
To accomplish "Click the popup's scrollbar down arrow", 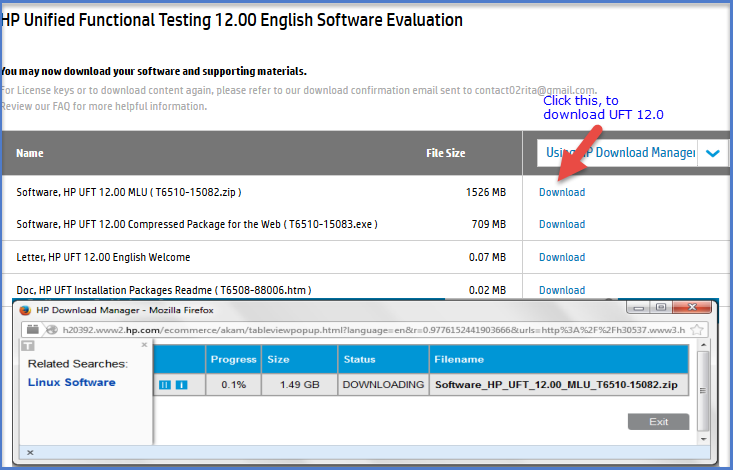I will [703, 439].
